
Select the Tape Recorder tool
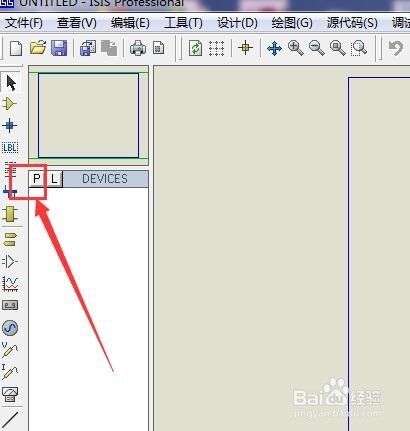[10, 305]
